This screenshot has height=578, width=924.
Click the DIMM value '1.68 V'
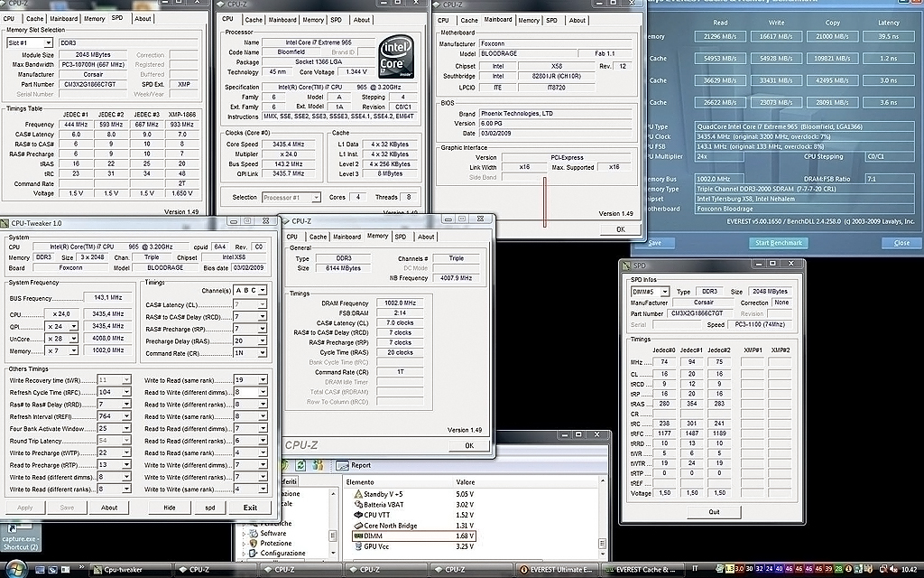pyautogui.click(x=465, y=536)
